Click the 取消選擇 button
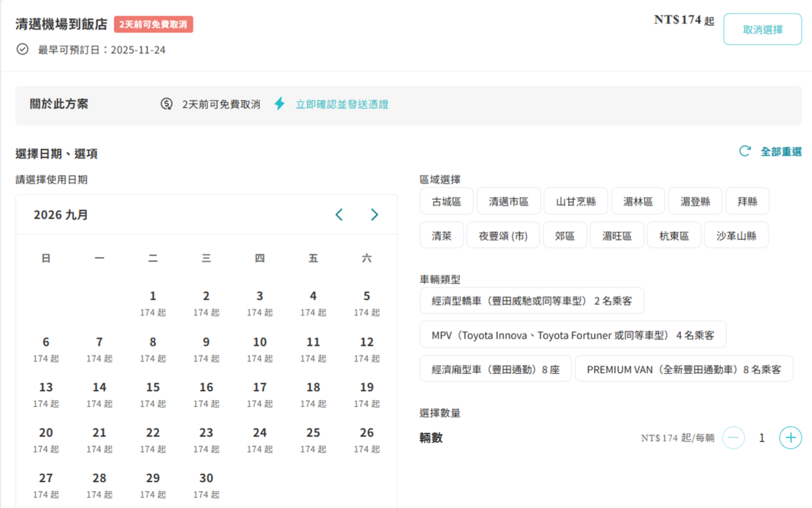The height and width of the screenshot is (508, 812). [x=762, y=30]
